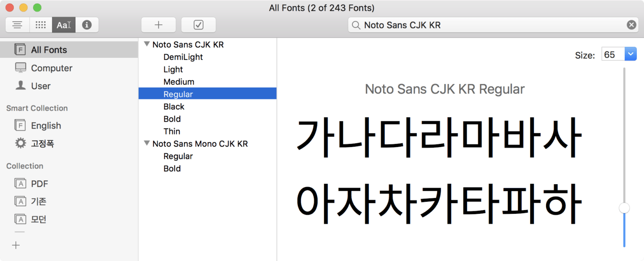The height and width of the screenshot is (261, 644).
Task: Click the preview title Noto Sans CJK KR Regular
Action: [x=445, y=89]
